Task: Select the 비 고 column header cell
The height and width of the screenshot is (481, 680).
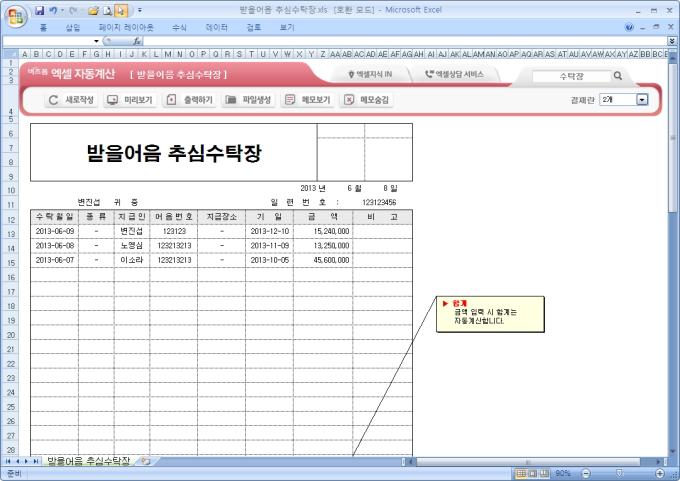Action: [x=382, y=216]
